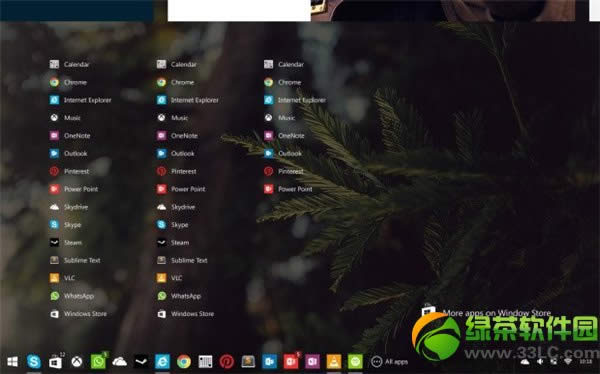Open the cloud sync icon in system tray
The height and width of the screenshot is (374, 600).
525,361
